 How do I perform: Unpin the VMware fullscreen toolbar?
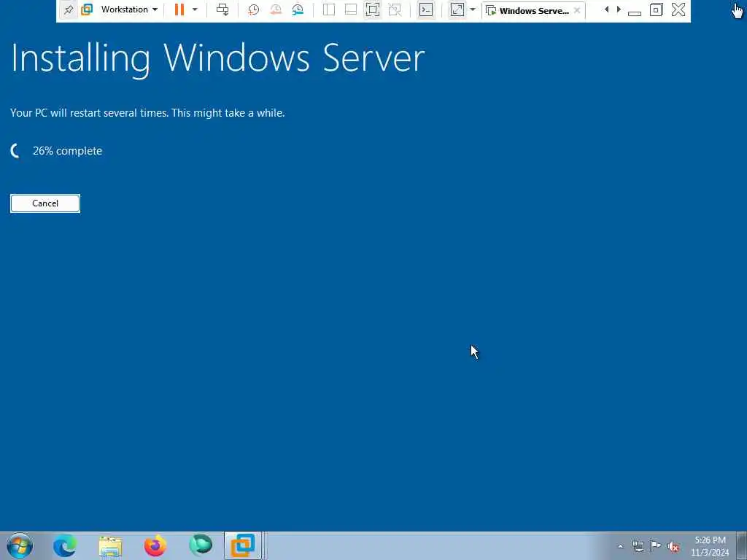69,9
